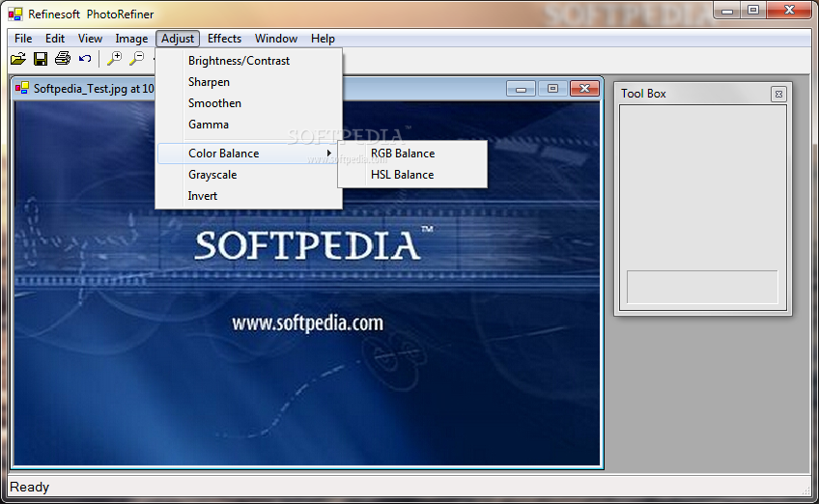This screenshot has width=819, height=504.
Task: Select Sharpen in the Adjust menu
Action: [249, 82]
